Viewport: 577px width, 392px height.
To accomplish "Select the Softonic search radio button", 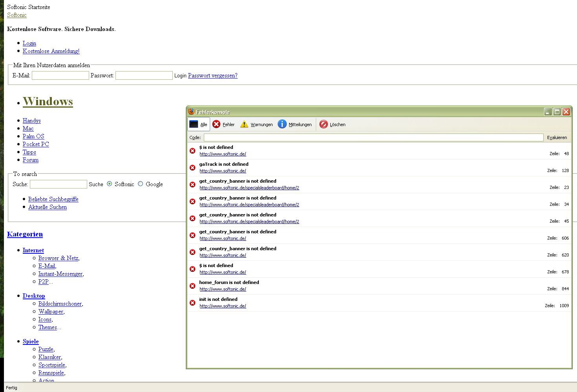I will [109, 184].
